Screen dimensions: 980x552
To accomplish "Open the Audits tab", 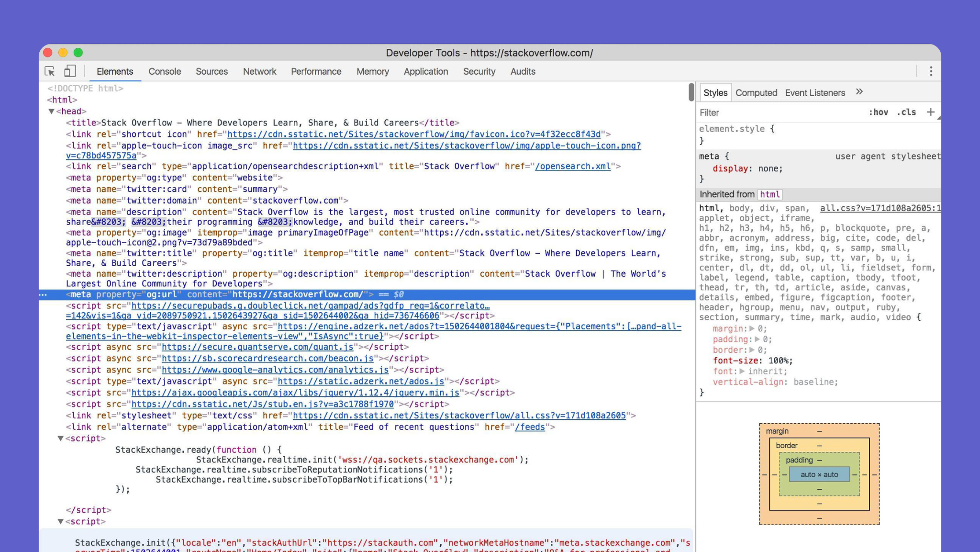I will 523,71.
